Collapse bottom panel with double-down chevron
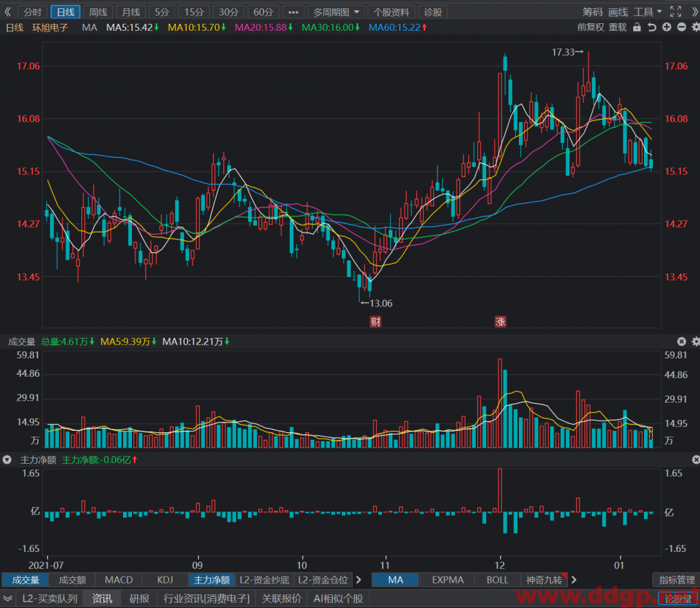 pos(8,598)
